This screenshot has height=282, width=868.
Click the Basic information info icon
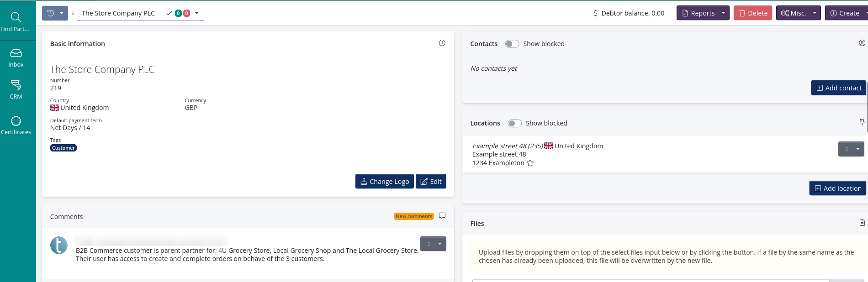[x=442, y=43]
